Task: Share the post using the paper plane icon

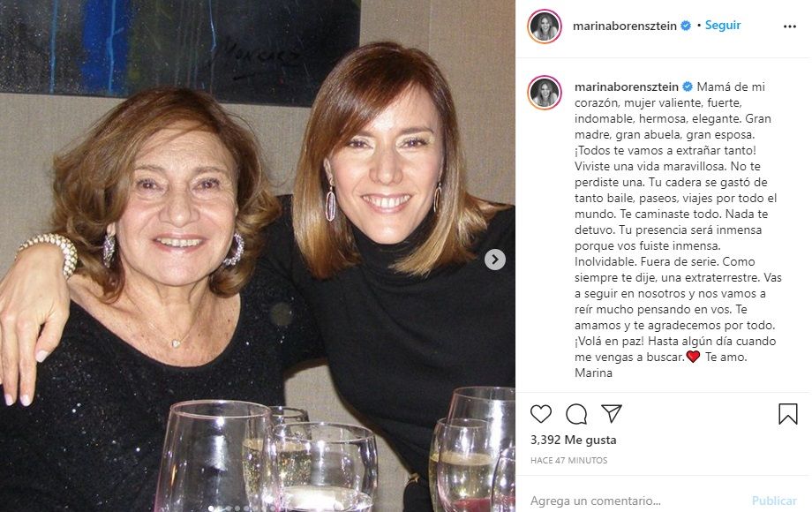Action: tap(612, 414)
